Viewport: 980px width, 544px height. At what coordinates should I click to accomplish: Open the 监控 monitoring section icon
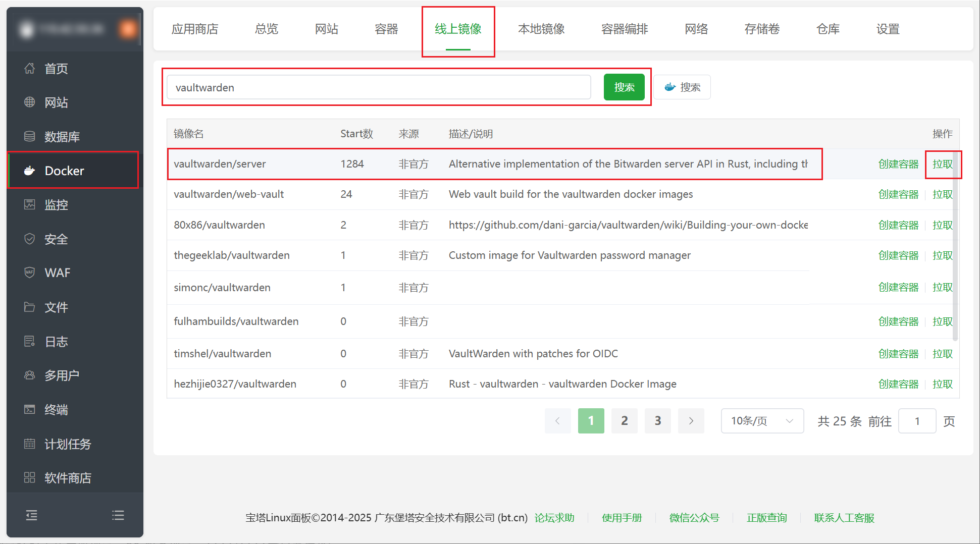(30, 204)
